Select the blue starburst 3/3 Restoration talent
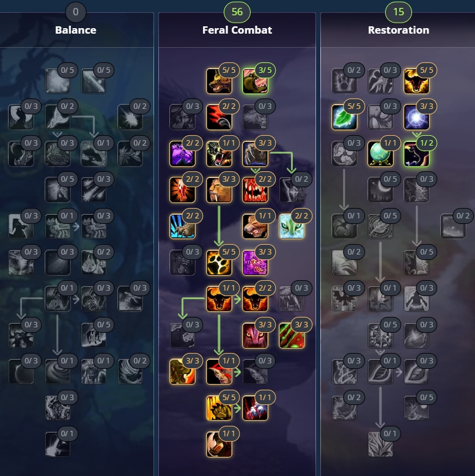The width and height of the screenshot is (475, 476). pyautogui.click(x=416, y=117)
